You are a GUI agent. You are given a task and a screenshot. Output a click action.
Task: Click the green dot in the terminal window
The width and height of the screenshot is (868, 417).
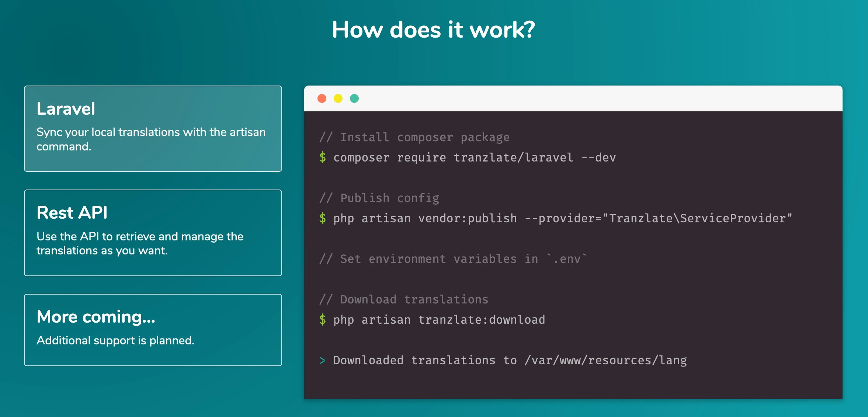(354, 98)
